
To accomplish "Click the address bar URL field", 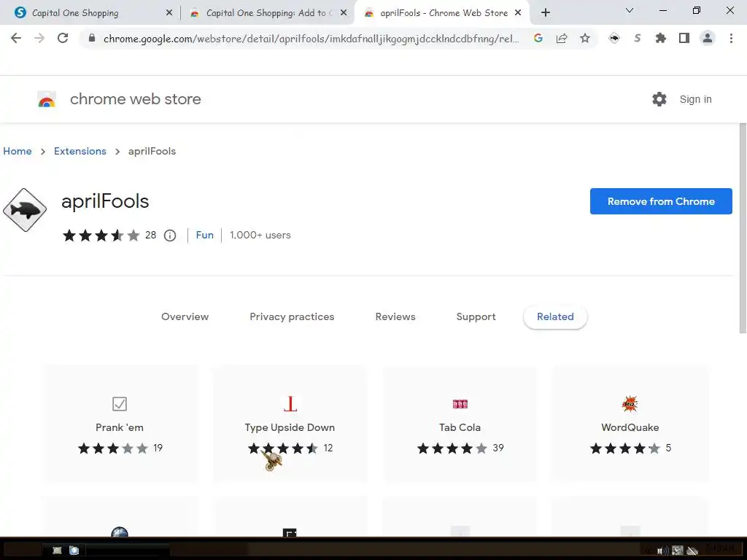I will coord(311,39).
